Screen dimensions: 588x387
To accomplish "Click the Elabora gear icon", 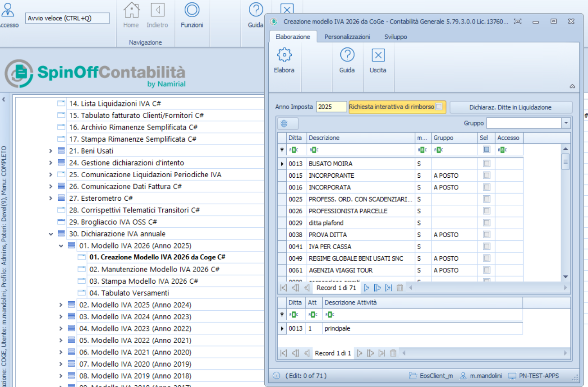I will (x=284, y=55).
